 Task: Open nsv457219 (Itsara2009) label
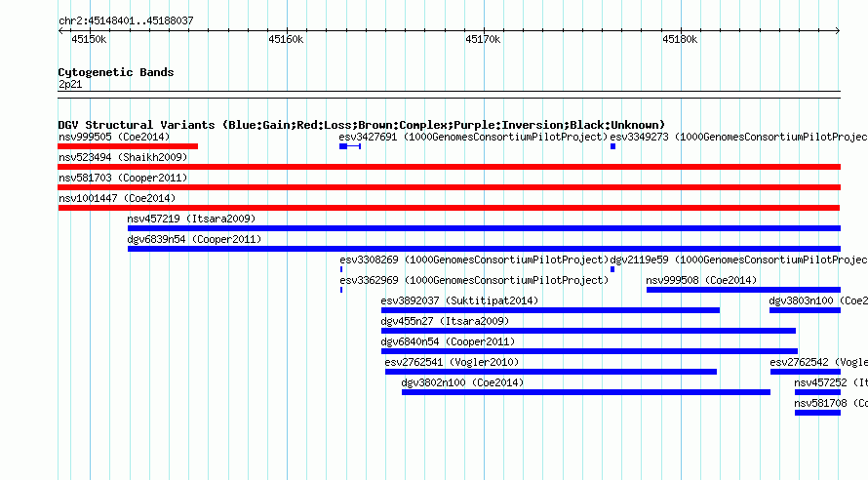(x=191, y=219)
